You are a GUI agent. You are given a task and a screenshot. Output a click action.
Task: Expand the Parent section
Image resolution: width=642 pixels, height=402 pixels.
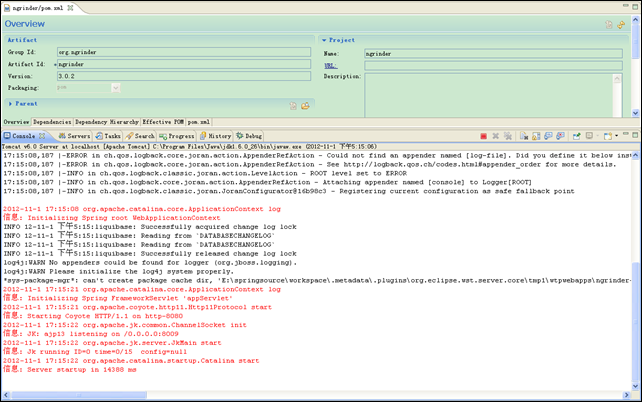[11, 103]
